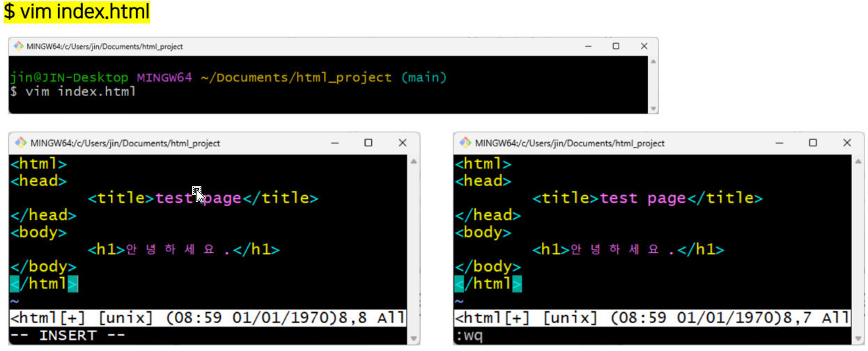Click the </body> line in left vim window

pos(43,266)
